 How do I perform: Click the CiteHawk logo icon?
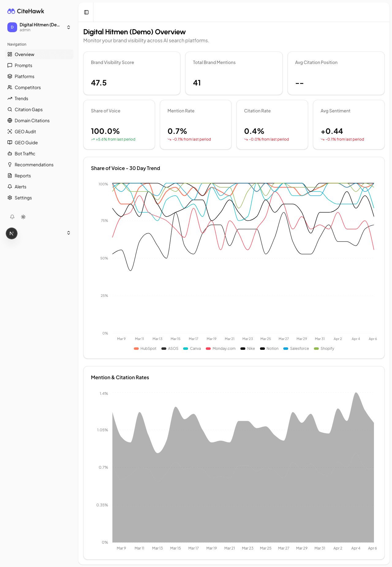[x=11, y=11]
